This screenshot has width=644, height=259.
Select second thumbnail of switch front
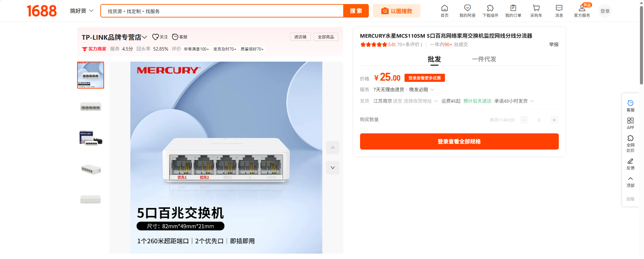pos(91,106)
